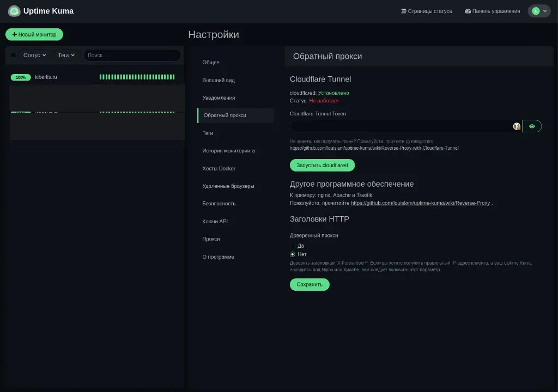
Task: Select Да for Доверенный прокси
Action: (x=293, y=246)
